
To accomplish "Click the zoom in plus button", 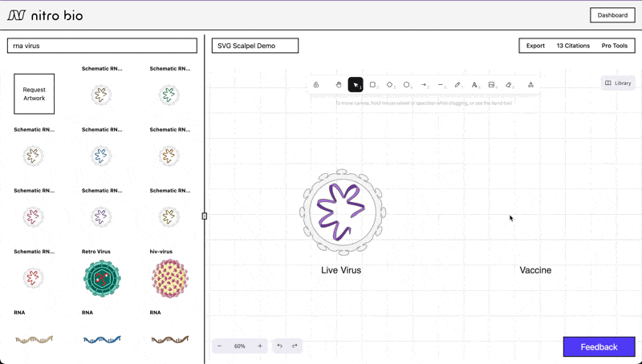I will [x=260, y=346].
